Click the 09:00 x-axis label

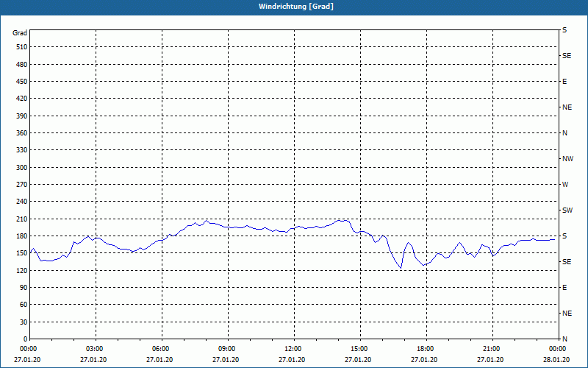point(228,349)
